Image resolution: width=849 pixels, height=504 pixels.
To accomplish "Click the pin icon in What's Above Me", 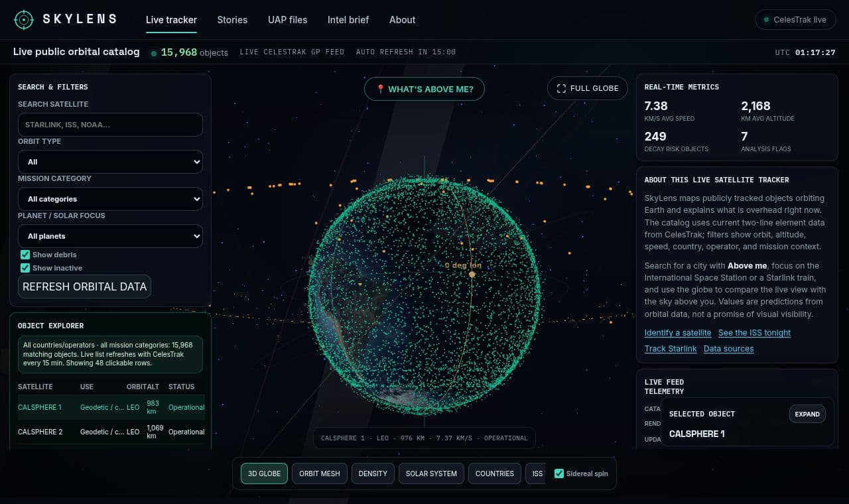I will (381, 89).
